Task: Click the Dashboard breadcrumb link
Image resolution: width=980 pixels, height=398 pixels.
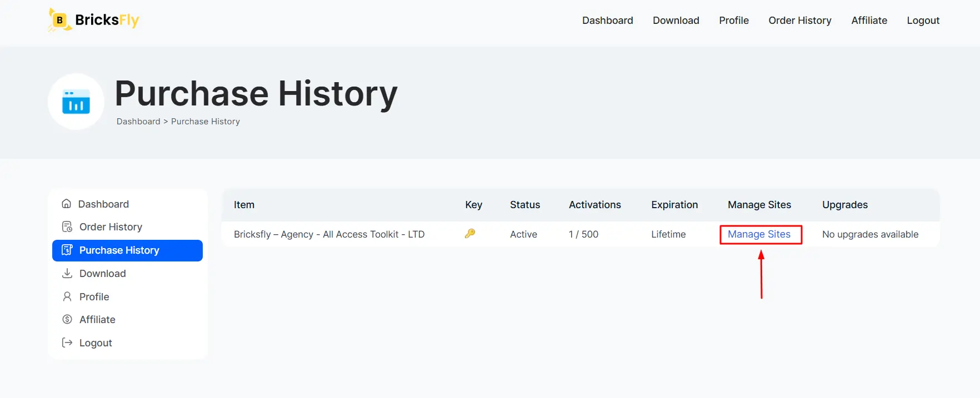Action: (138, 121)
